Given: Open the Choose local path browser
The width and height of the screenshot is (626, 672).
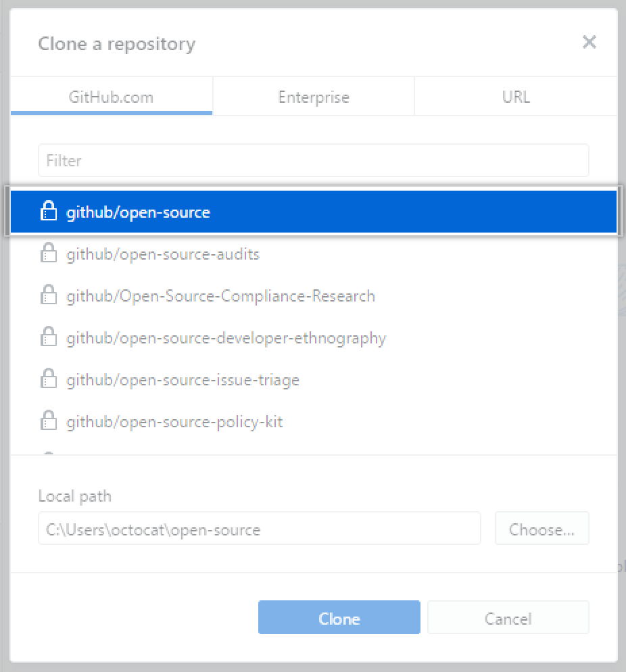Looking at the screenshot, I should (x=542, y=529).
